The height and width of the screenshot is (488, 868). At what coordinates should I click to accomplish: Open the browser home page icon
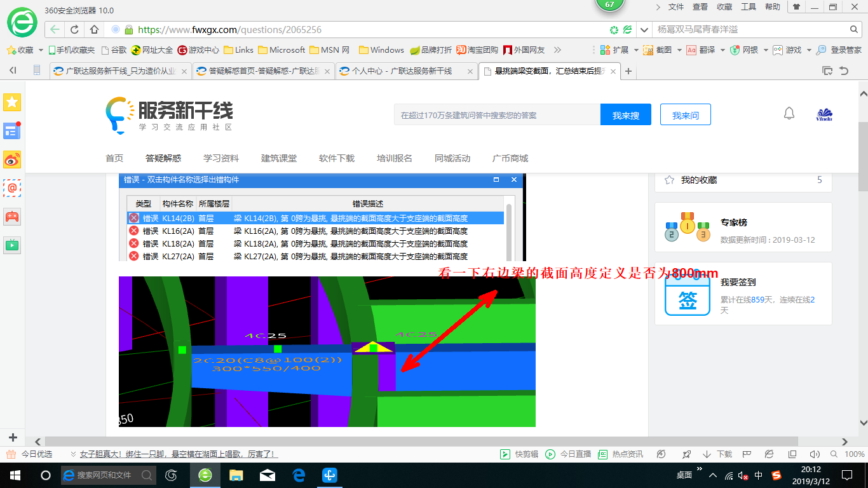tap(94, 29)
